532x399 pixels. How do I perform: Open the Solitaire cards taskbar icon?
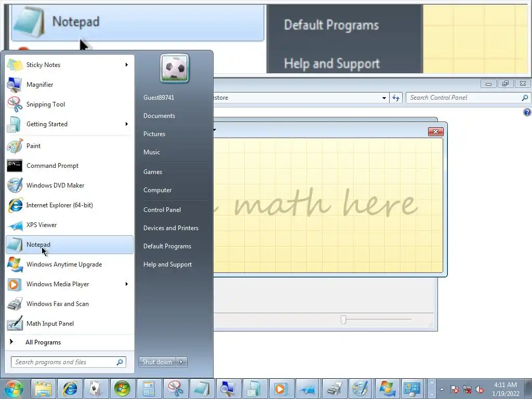[x=96, y=389]
